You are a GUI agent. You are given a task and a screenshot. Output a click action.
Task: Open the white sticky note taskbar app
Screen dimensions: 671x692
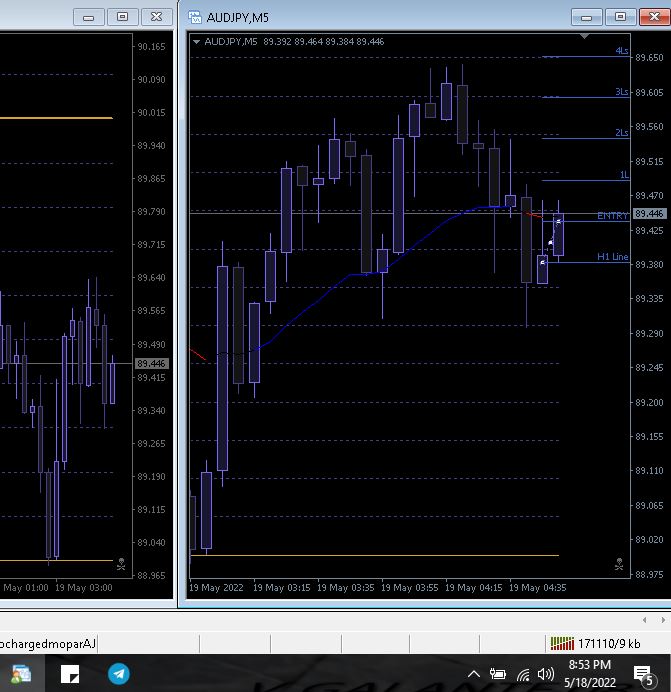click(70, 674)
